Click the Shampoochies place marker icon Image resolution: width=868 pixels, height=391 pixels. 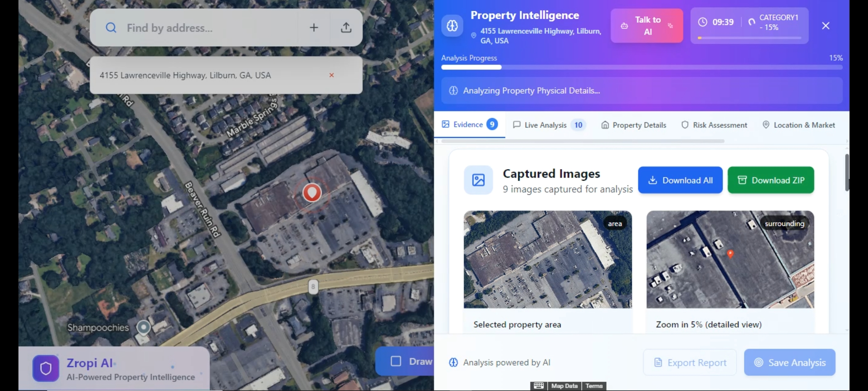click(x=144, y=327)
